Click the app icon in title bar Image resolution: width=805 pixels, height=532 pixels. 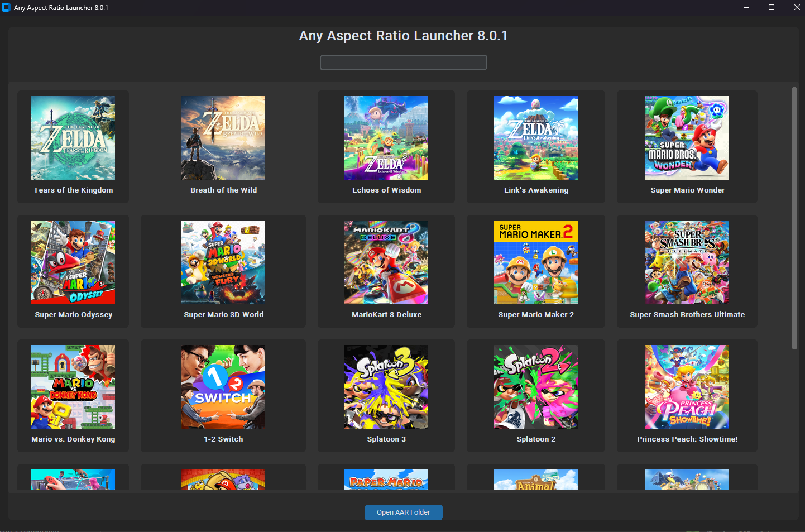point(6,7)
